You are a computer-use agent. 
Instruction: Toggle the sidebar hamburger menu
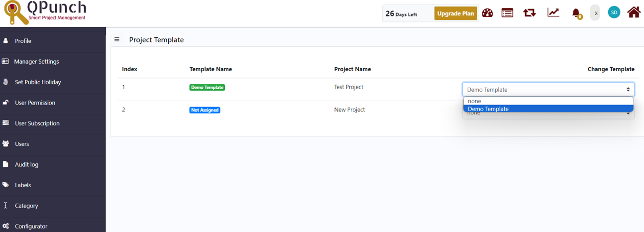point(117,39)
